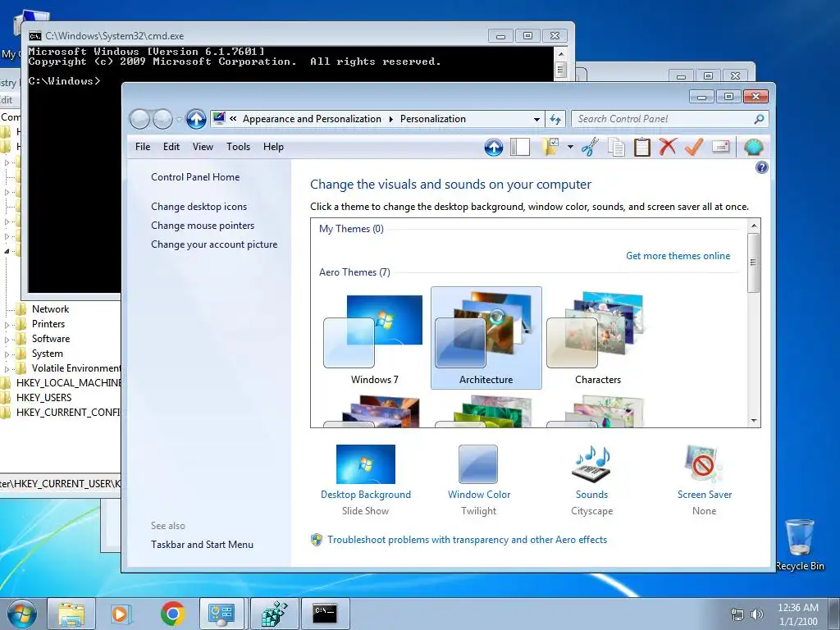Click the envelope E-mail toolbar icon

coord(720,146)
